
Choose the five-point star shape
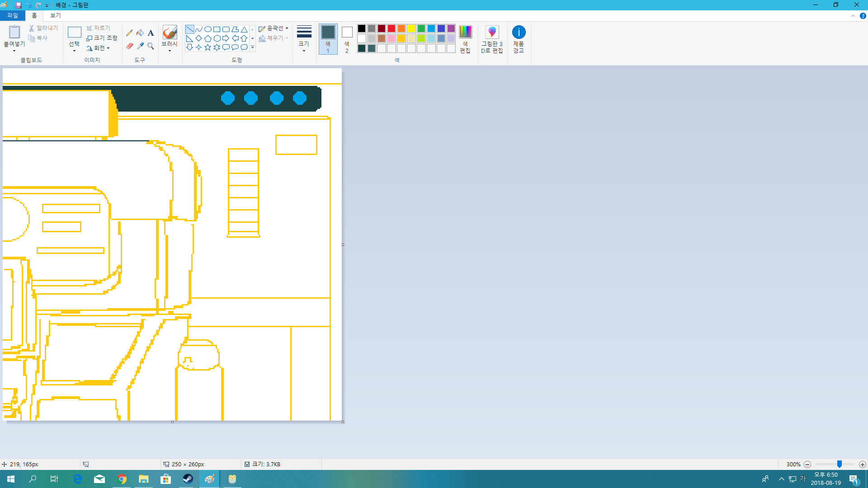(208, 47)
